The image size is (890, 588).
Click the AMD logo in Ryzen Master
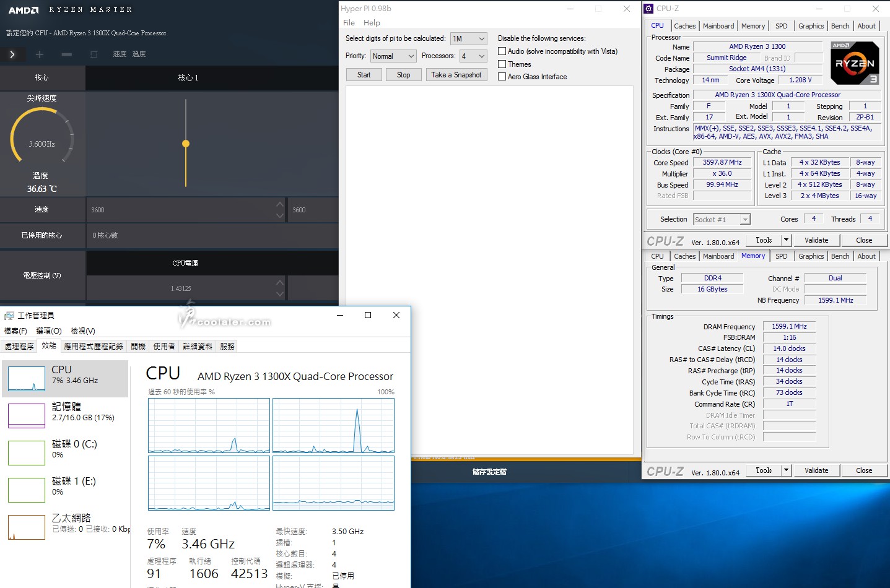tap(24, 10)
